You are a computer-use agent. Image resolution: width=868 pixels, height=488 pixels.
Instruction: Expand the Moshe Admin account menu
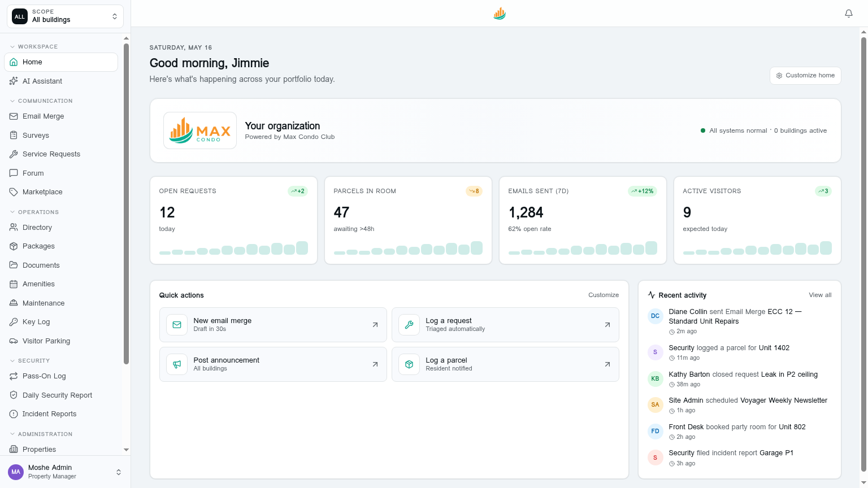tap(66, 472)
